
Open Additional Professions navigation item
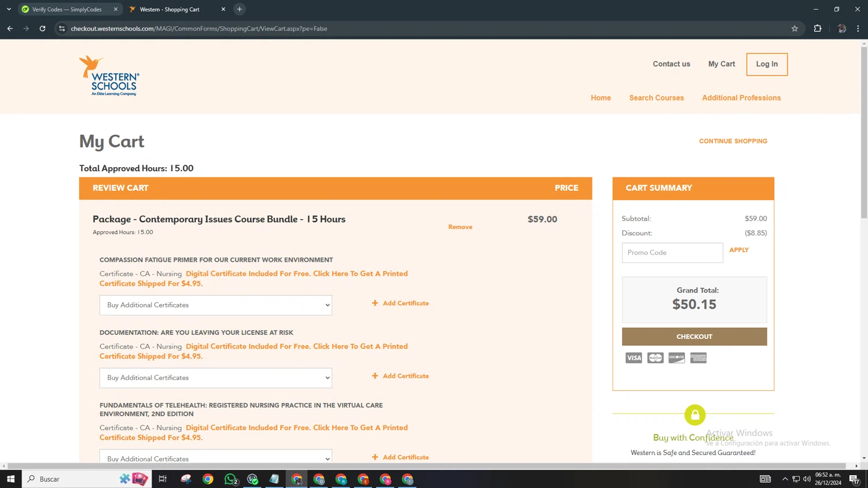741,98
